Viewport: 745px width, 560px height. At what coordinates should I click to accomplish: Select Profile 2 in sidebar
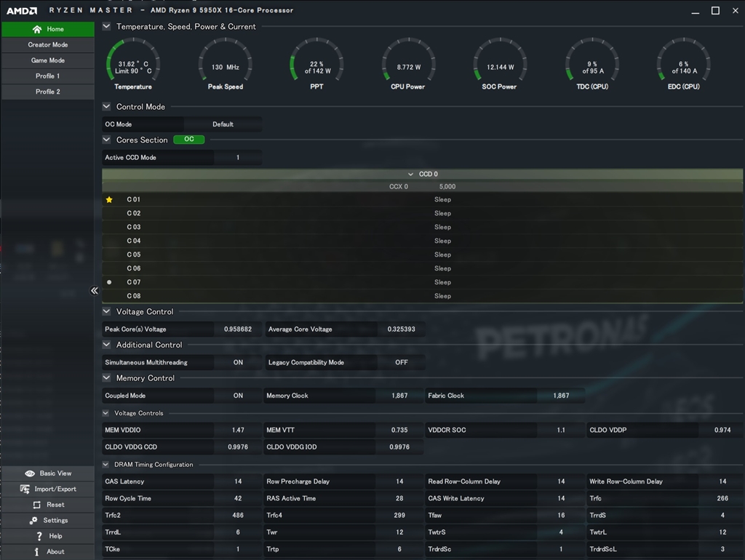48,92
